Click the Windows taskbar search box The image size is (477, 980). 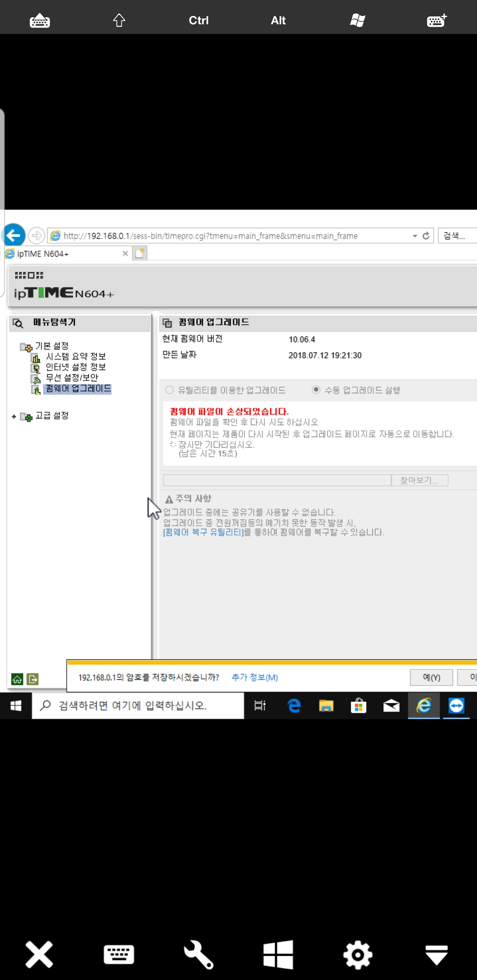coord(138,705)
